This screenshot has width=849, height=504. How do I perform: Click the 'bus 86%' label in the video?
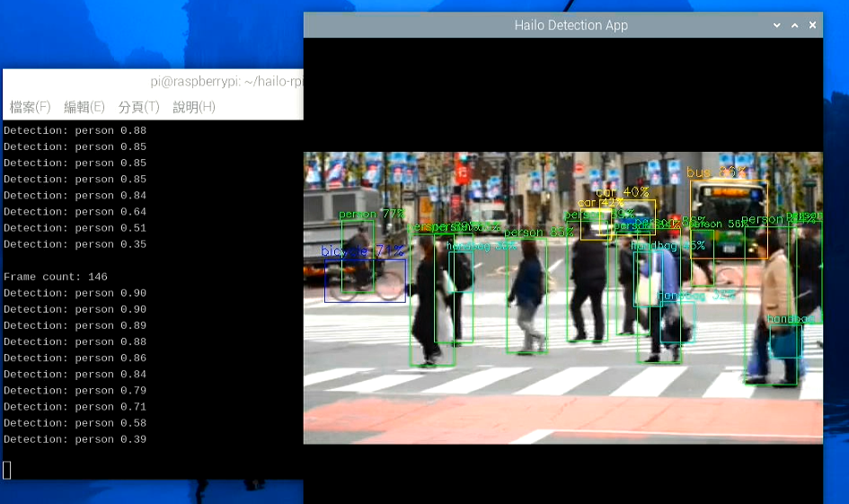tap(716, 172)
